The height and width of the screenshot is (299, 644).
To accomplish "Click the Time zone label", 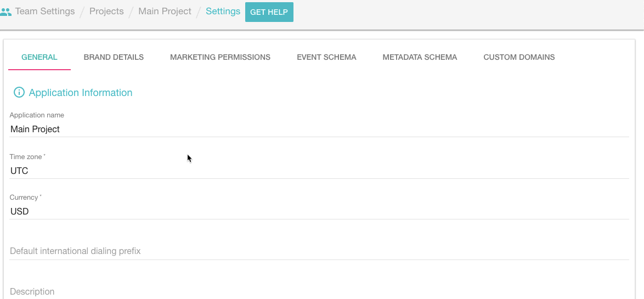I will point(27,156).
